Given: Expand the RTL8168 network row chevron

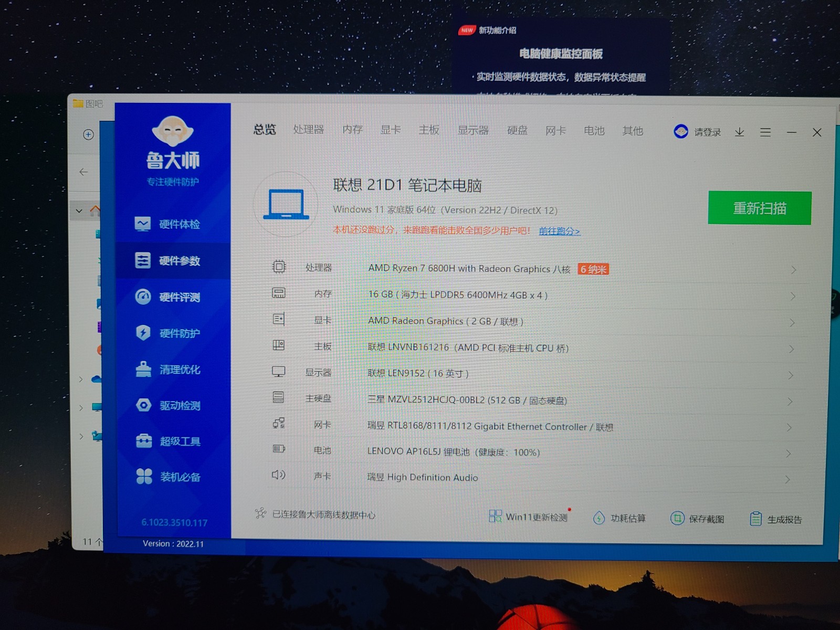Looking at the screenshot, I should point(789,427).
